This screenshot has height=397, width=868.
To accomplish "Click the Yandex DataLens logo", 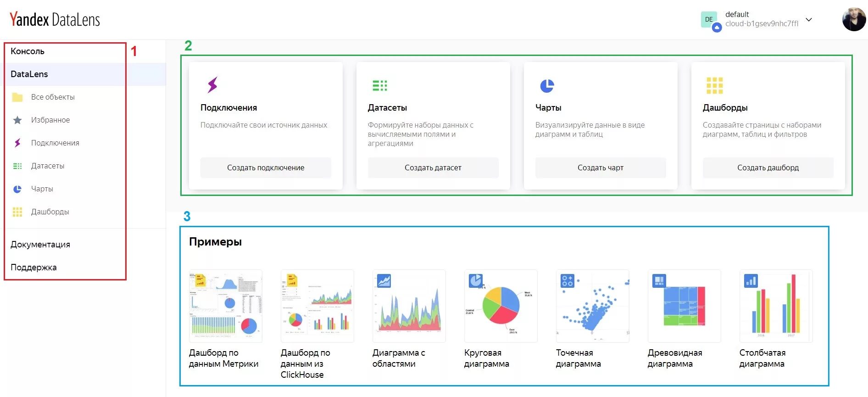I will (x=55, y=19).
